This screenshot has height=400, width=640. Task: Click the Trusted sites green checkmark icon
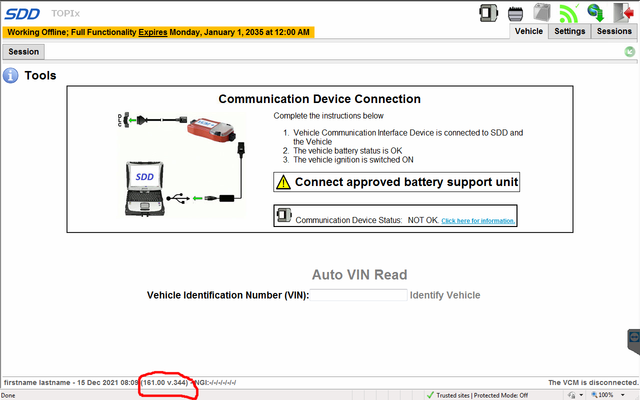[430, 395]
